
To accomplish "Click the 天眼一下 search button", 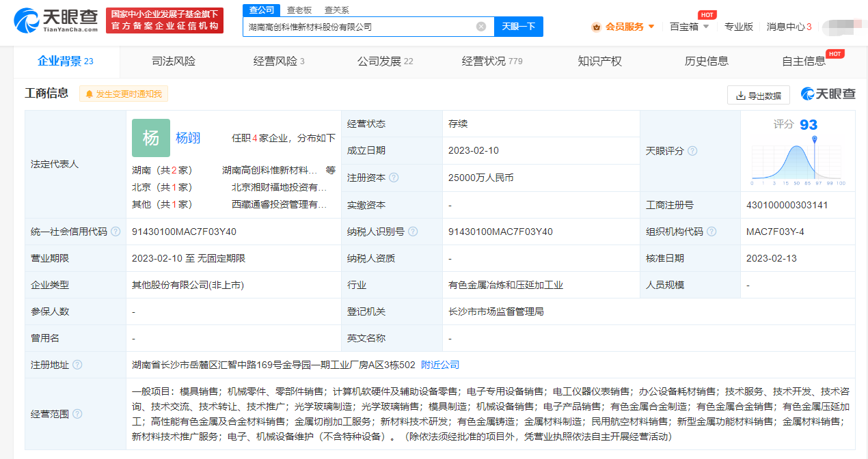I will pos(518,27).
